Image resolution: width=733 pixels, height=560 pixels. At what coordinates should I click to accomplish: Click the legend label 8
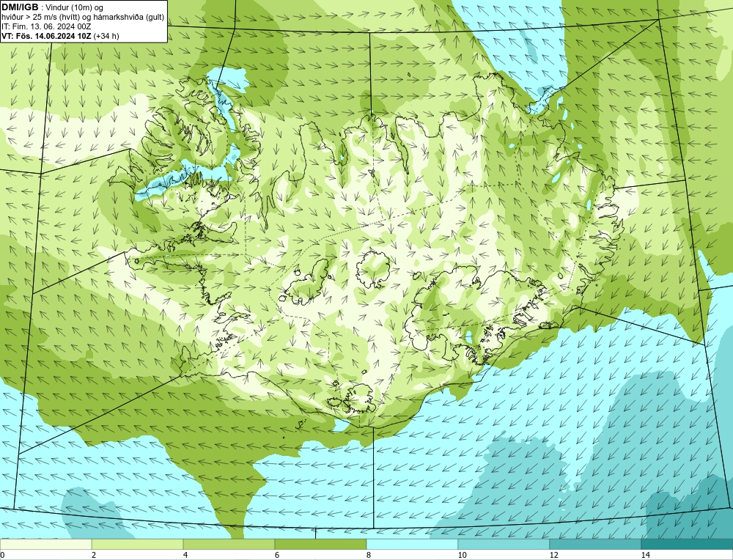(369, 555)
